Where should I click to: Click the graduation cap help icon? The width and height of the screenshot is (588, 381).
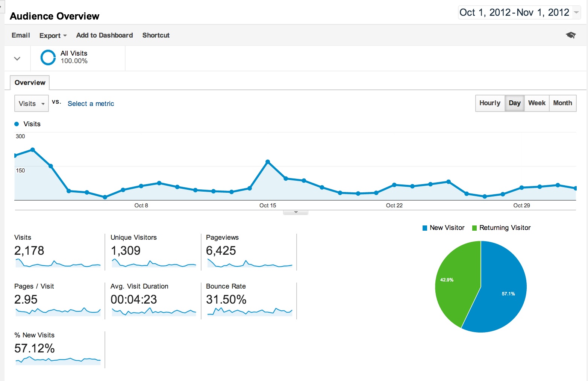point(570,35)
